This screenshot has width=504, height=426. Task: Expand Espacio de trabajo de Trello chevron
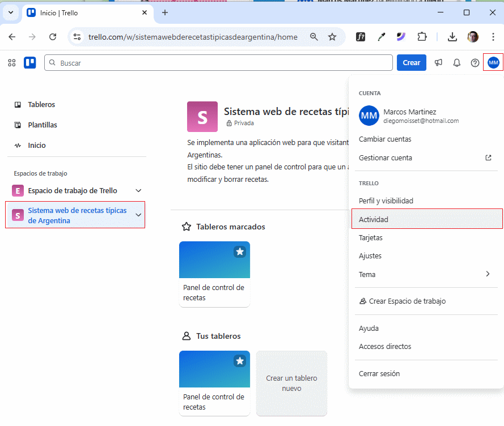138,191
